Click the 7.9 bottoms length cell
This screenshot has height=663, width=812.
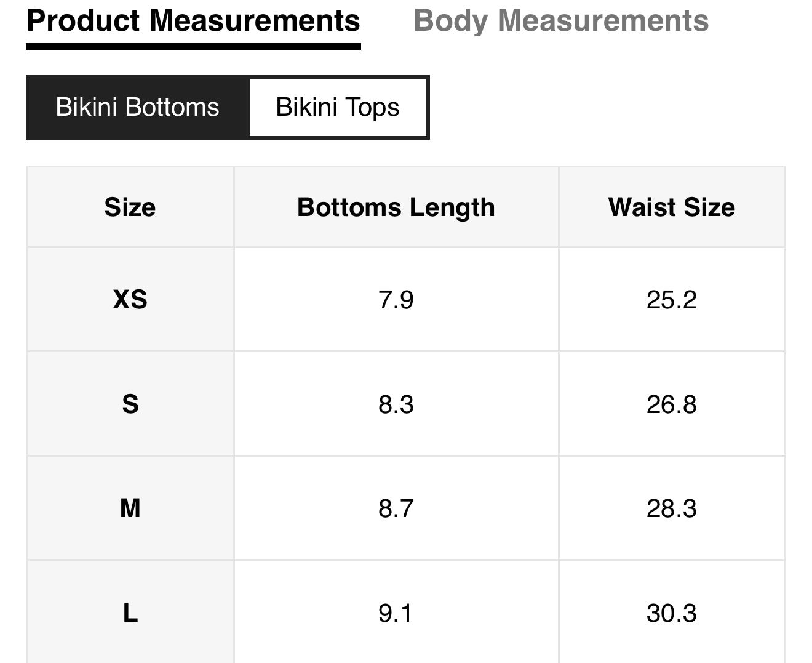point(396,300)
